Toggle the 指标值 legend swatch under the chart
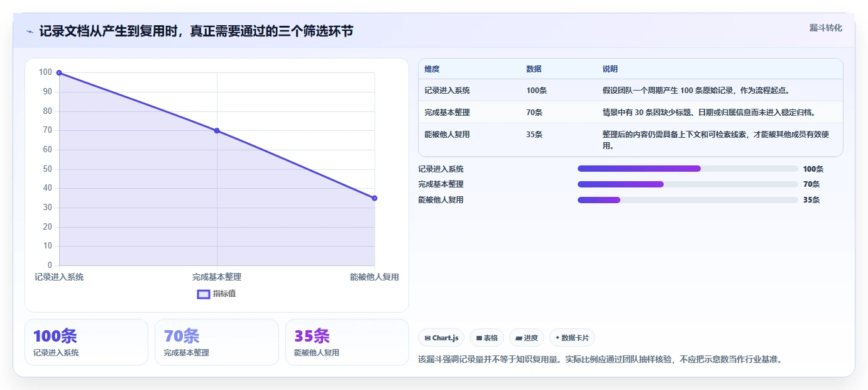 204,294
